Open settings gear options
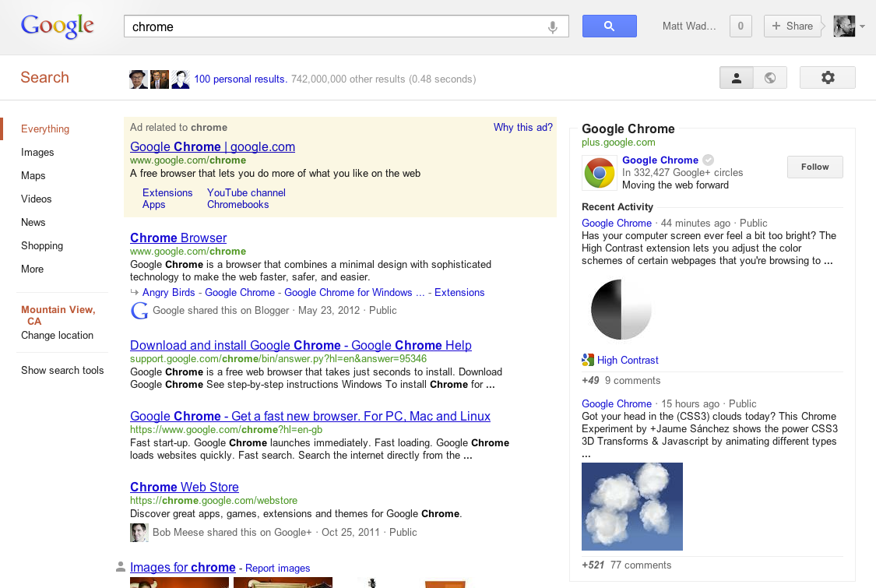This screenshot has height=588, width=876. click(x=828, y=78)
